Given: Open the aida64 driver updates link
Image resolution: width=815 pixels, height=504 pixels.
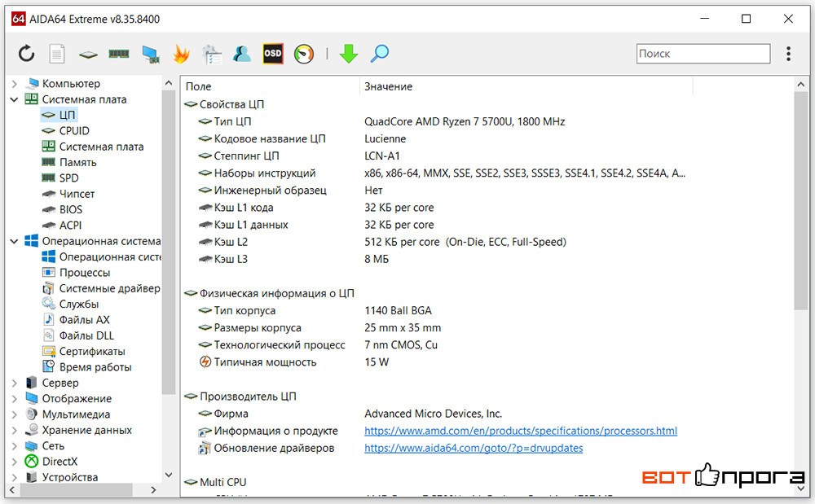Looking at the screenshot, I should click(474, 448).
